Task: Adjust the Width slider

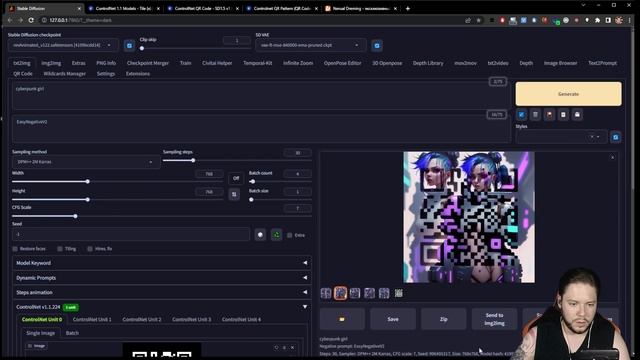Action: tap(118, 181)
